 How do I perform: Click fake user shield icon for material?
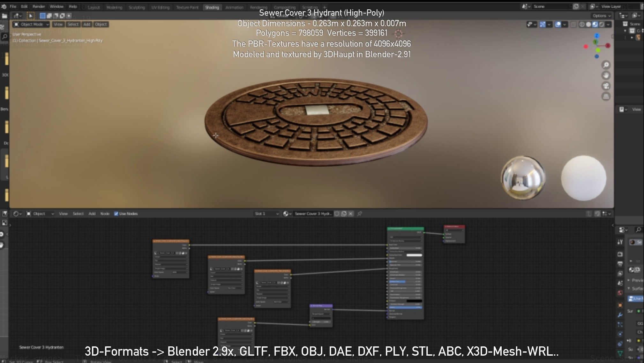pos(337,213)
